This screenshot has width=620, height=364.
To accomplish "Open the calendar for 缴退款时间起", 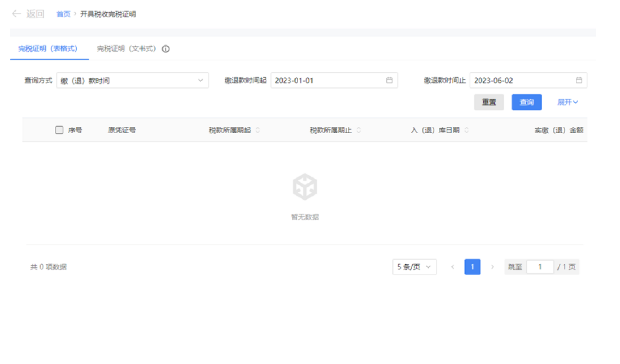I will point(389,80).
